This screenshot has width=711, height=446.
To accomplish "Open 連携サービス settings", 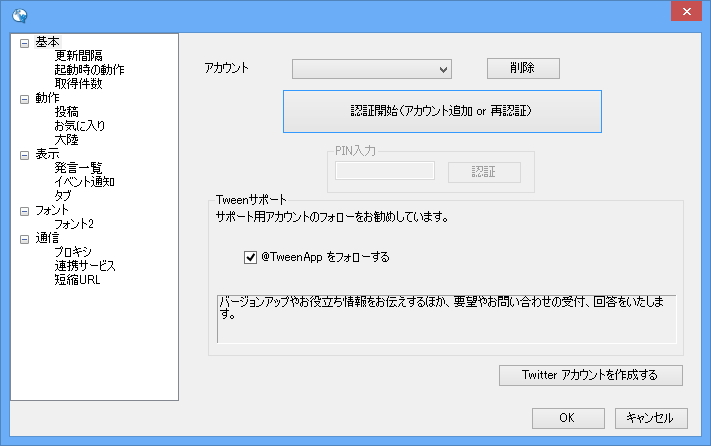I will pos(85,267).
